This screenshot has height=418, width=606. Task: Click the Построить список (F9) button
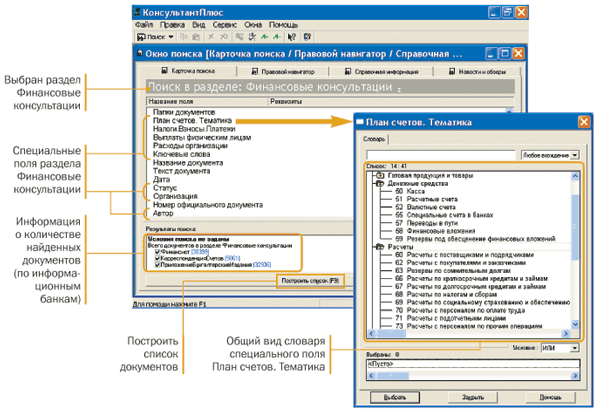(310, 281)
